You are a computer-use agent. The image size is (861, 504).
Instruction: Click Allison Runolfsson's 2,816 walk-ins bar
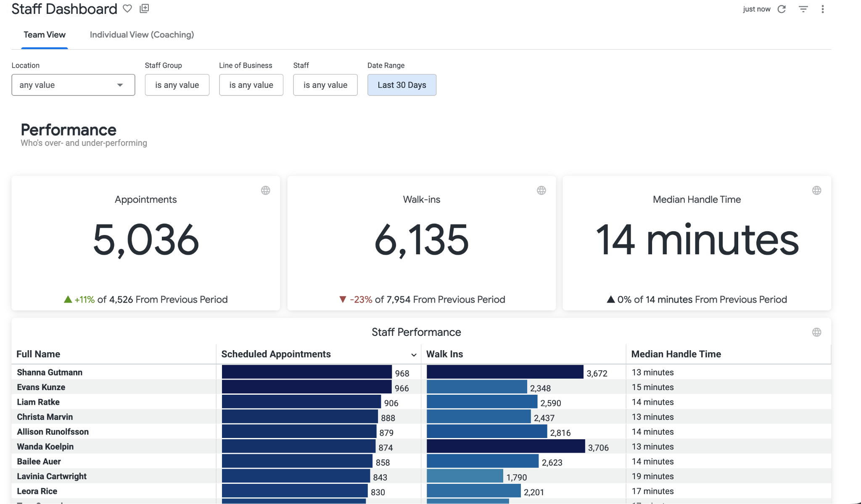(487, 432)
